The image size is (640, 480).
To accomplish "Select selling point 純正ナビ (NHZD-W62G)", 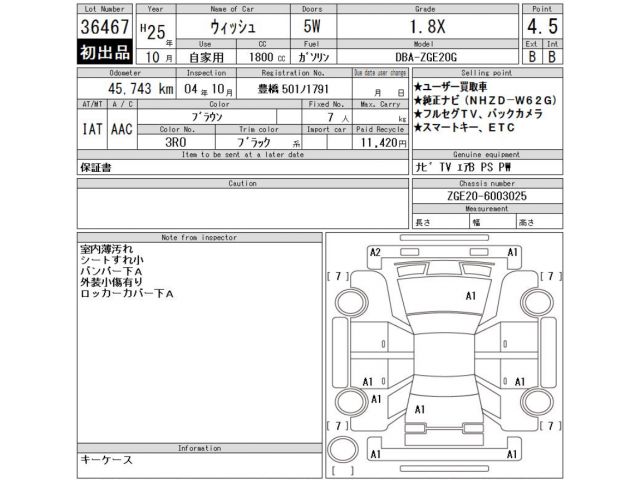I will click(x=485, y=100).
